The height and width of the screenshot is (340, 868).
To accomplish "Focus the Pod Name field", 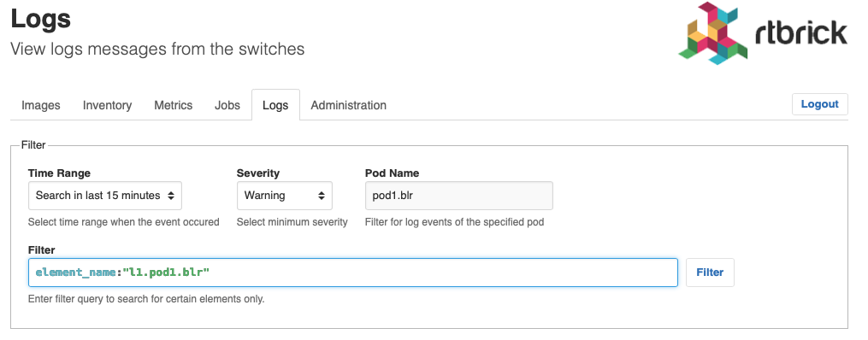I will tap(459, 196).
